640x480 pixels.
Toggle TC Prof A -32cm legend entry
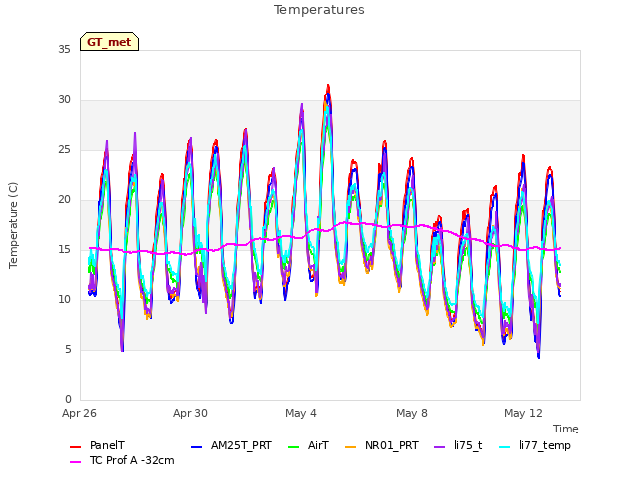(122, 460)
